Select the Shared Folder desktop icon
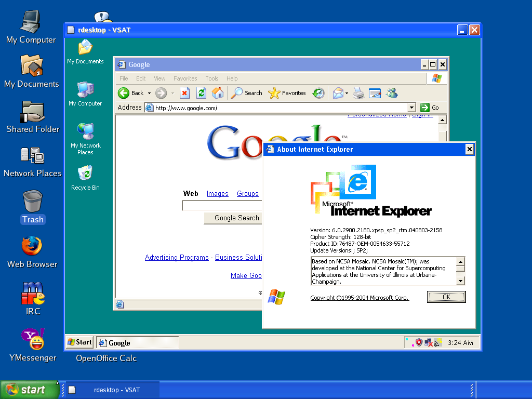 pos(33,116)
